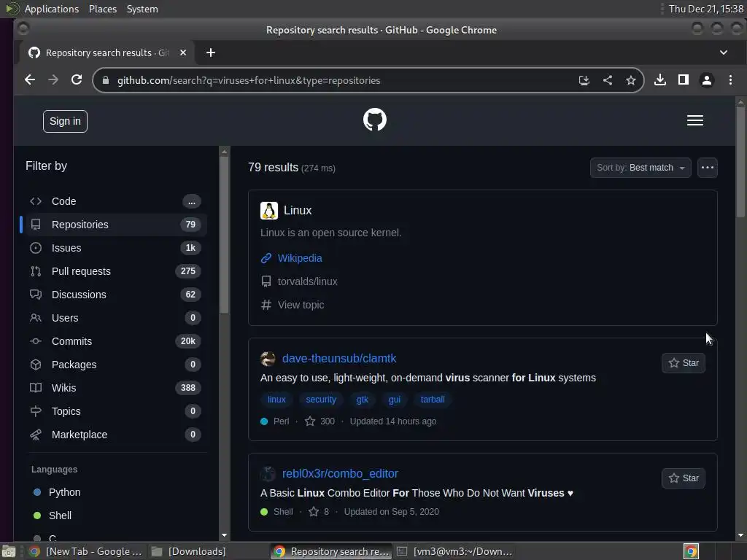Click the install app icon in address bar

click(x=584, y=80)
